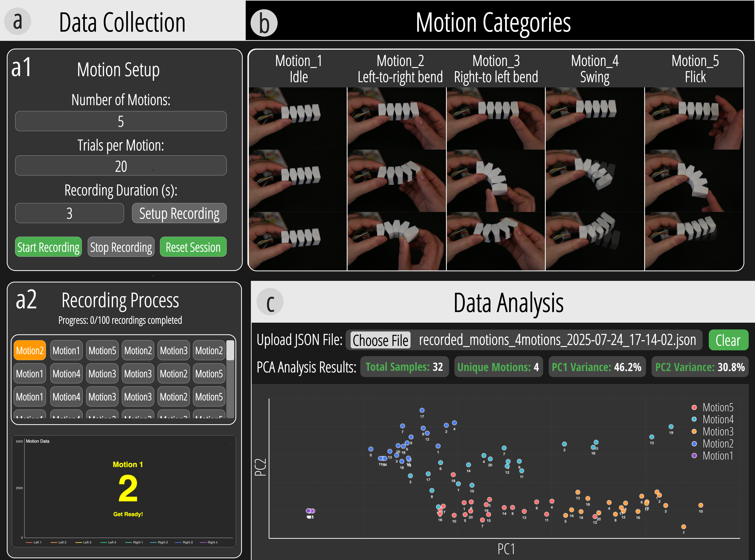Click the 'Get Ready!' message

[x=128, y=514]
